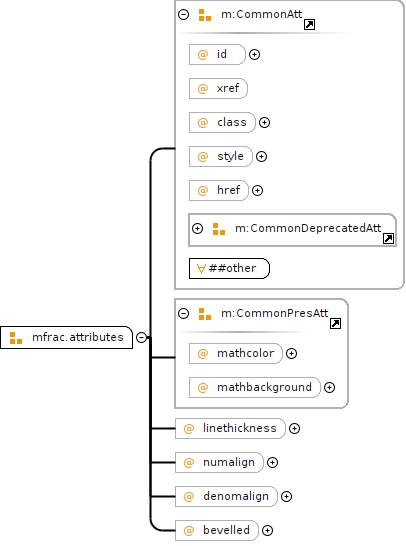This screenshot has width=406, height=546.
Task: Select the mathcolor attribute node
Action: coord(236,353)
